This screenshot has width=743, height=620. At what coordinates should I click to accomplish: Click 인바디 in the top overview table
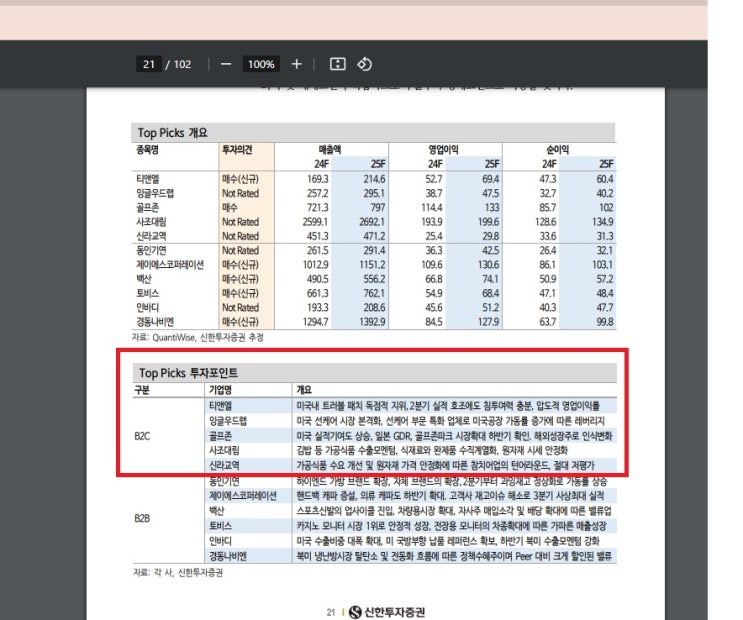147,308
